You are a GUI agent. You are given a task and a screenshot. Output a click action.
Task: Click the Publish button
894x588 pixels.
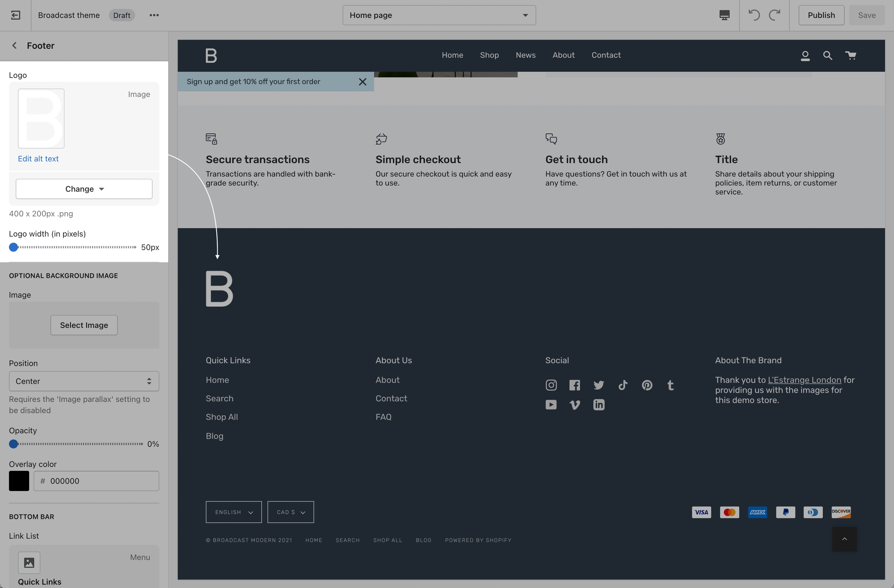pyautogui.click(x=821, y=15)
